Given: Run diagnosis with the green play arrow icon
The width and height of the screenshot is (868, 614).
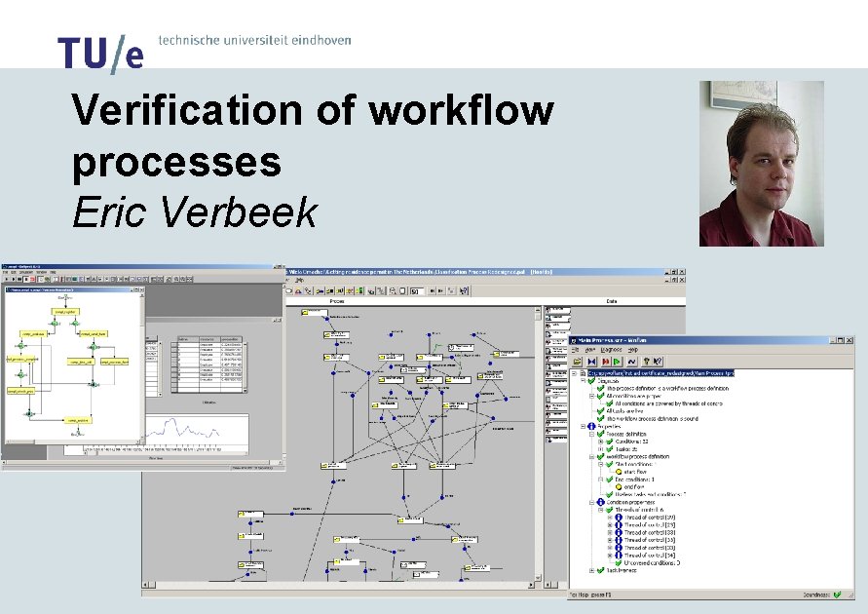Looking at the screenshot, I should click(616, 362).
